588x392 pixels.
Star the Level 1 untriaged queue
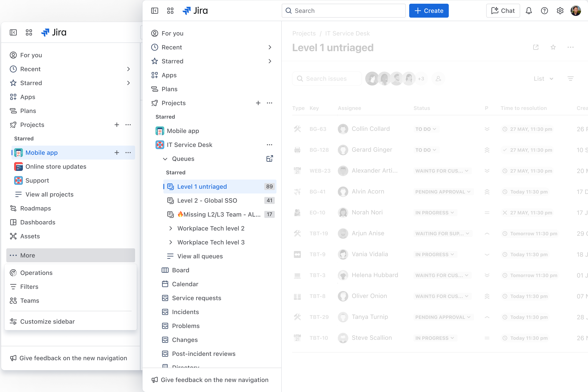(553, 47)
